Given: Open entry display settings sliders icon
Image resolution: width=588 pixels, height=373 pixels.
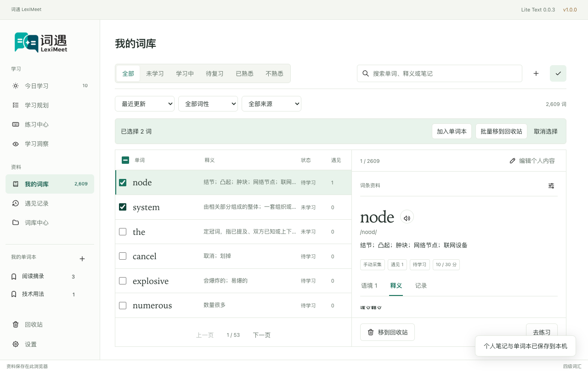Looking at the screenshot, I should point(551,186).
